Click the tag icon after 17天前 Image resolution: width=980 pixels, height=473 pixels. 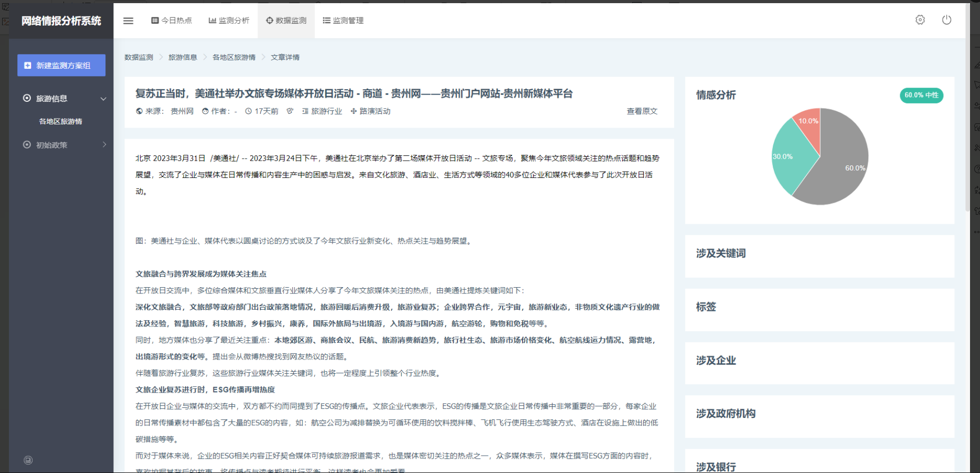tap(290, 111)
